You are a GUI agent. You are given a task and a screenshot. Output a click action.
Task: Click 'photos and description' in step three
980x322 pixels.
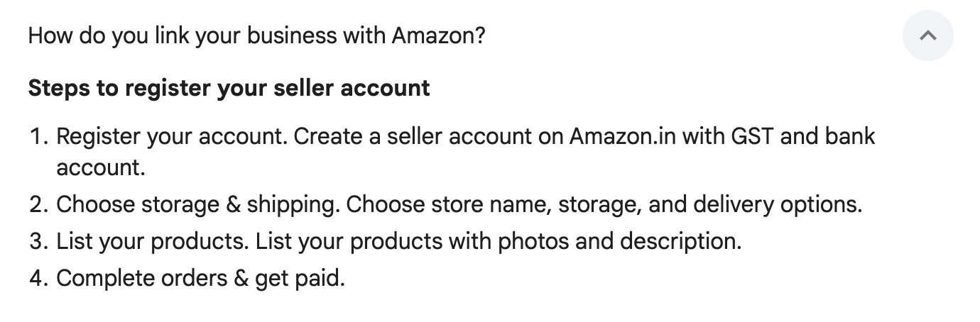619,241
